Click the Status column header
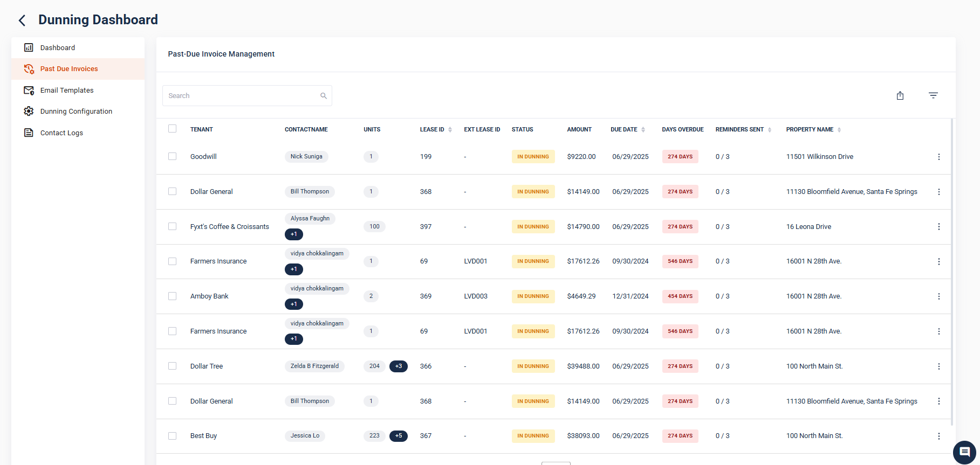This screenshot has width=980, height=465. click(x=523, y=130)
